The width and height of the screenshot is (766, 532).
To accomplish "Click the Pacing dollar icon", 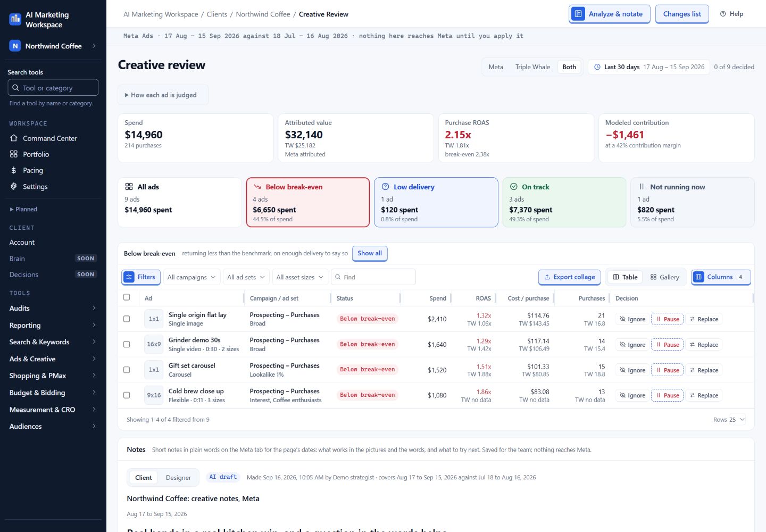I will (14, 170).
